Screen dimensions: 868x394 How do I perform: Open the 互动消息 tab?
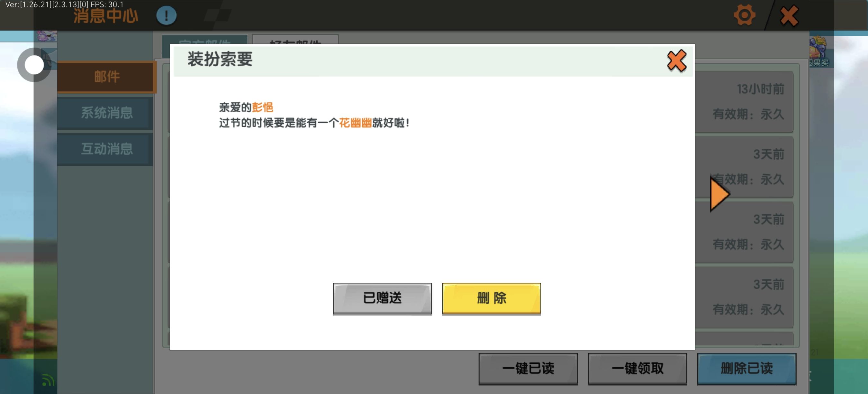(106, 149)
